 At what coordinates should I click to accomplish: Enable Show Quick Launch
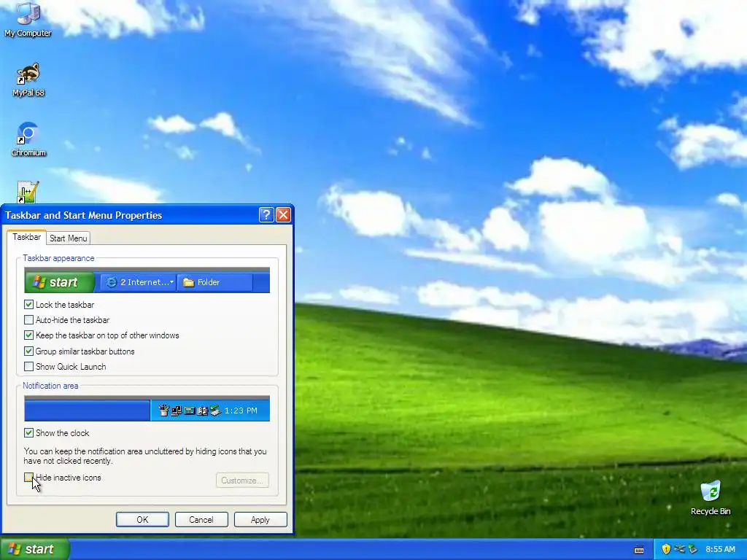click(28, 367)
